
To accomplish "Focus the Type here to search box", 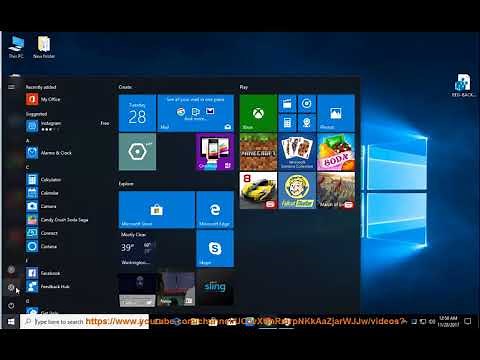I will pos(84,322).
